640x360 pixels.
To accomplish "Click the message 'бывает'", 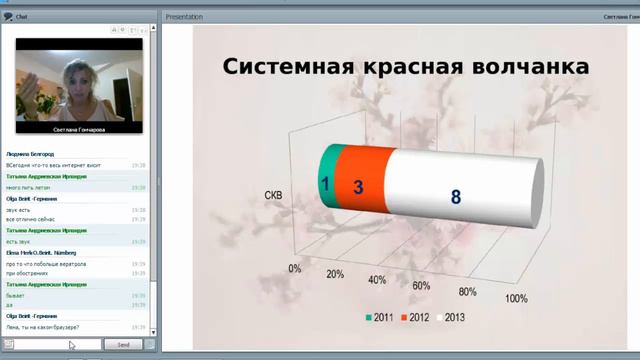I will pyautogui.click(x=15, y=296).
